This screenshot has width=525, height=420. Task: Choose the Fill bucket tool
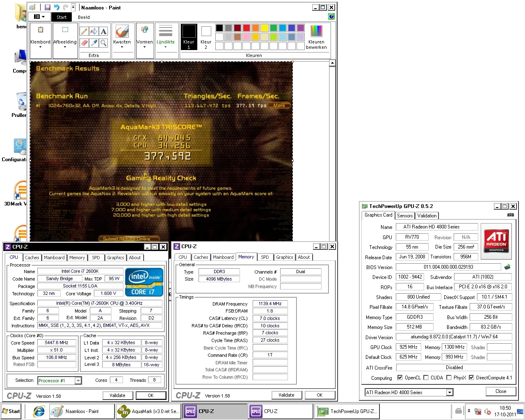pyautogui.click(x=94, y=32)
